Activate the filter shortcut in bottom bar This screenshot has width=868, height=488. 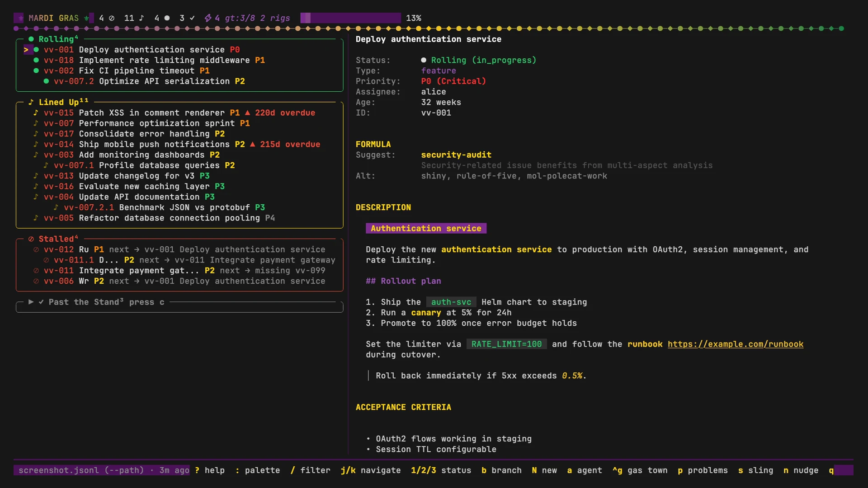(x=311, y=470)
